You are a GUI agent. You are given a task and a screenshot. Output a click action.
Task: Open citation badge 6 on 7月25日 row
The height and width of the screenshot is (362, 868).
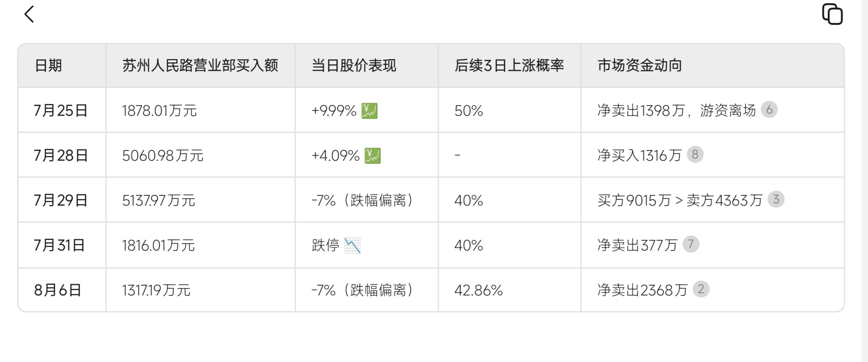(769, 110)
